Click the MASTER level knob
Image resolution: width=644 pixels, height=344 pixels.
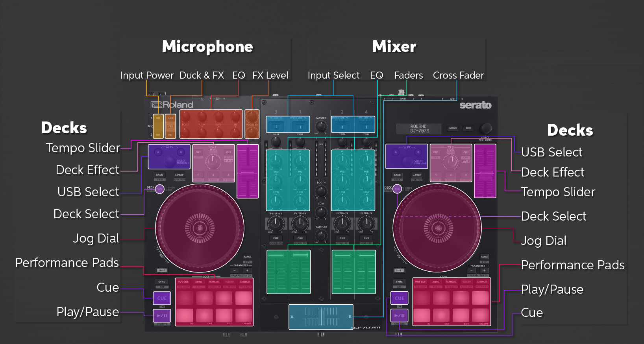click(x=321, y=126)
